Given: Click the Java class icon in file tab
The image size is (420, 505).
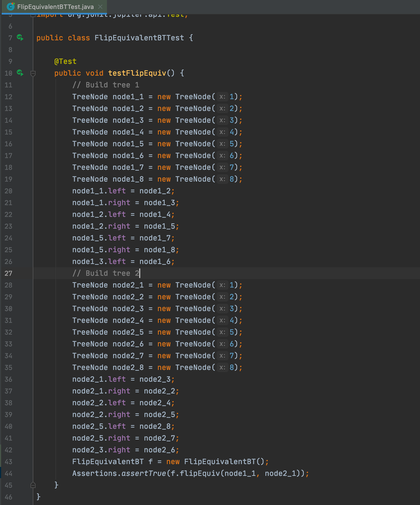Looking at the screenshot, I should (x=10, y=7).
